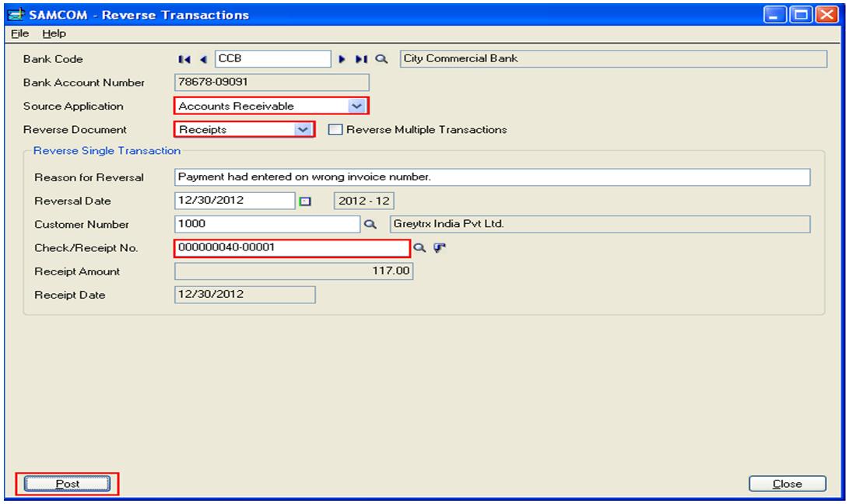Open the File menu

[x=20, y=33]
